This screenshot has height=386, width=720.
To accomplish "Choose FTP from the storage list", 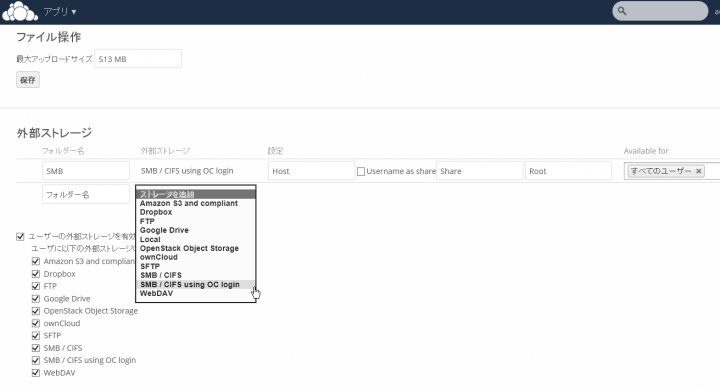I will click(x=196, y=221).
